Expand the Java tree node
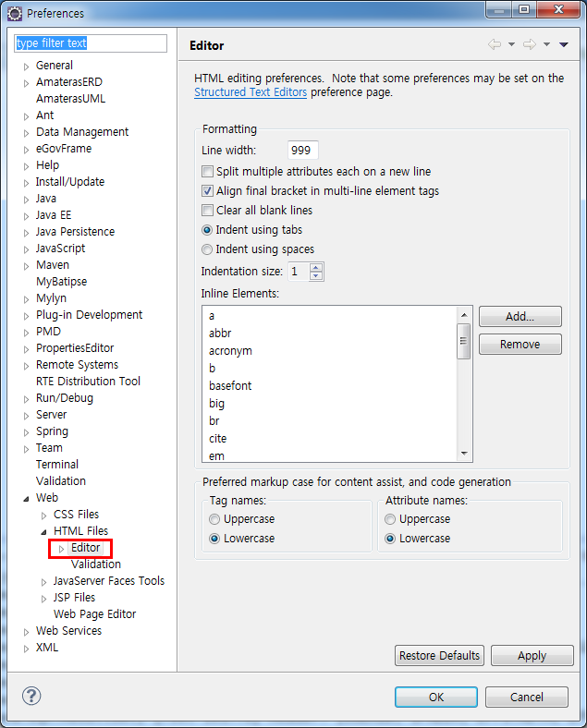This screenshot has width=587, height=728. click(27, 200)
